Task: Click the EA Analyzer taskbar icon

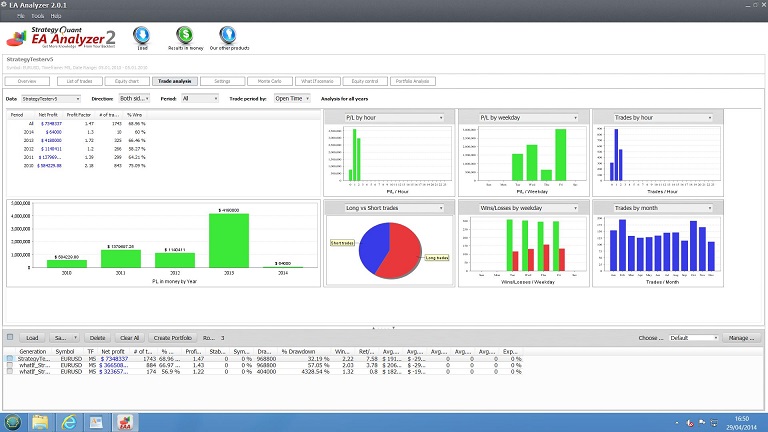Action: [x=126, y=421]
